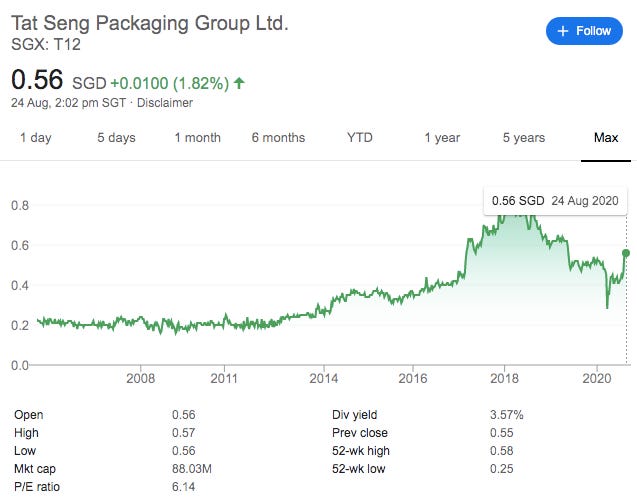The image size is (637, 503).
Task: Click the 2020 label on the chart axis
Action: (x=597, y=379)
